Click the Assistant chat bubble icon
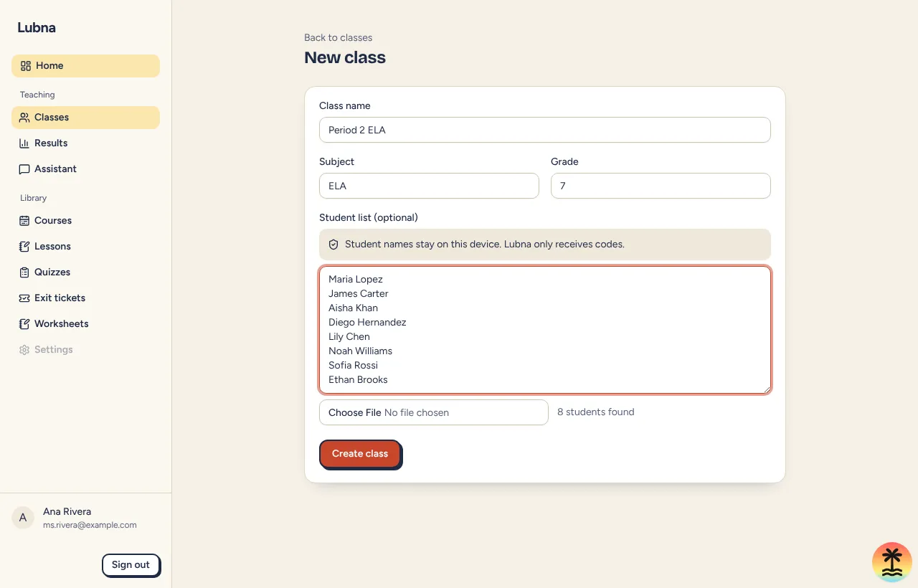This screenshot has height=588, width=918. [x=24, y=169]
